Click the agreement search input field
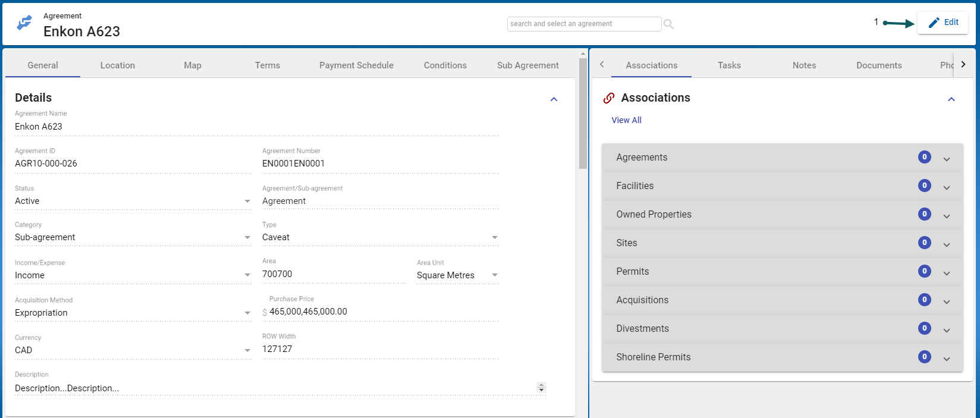Viewport: 980px width, 418px height. click(x=583, y=24)
